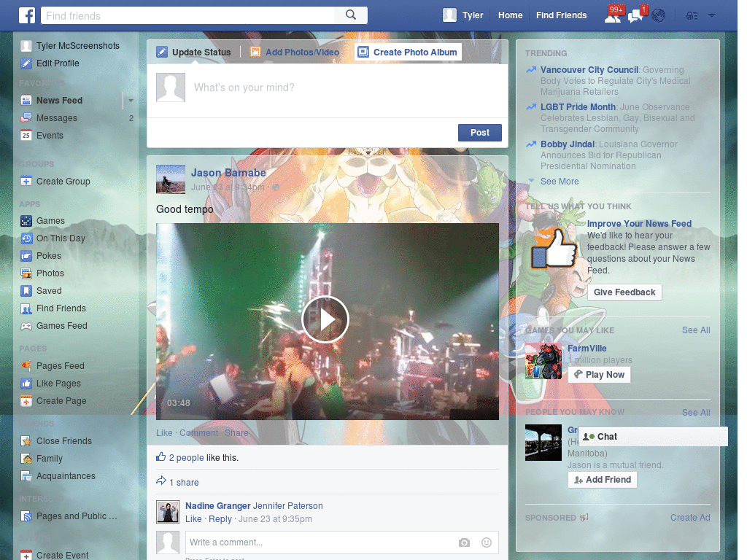This screenshot has width=747, height=560.
Task: Click the Acquaintances sidebar icon
Action: click(26, 476)
